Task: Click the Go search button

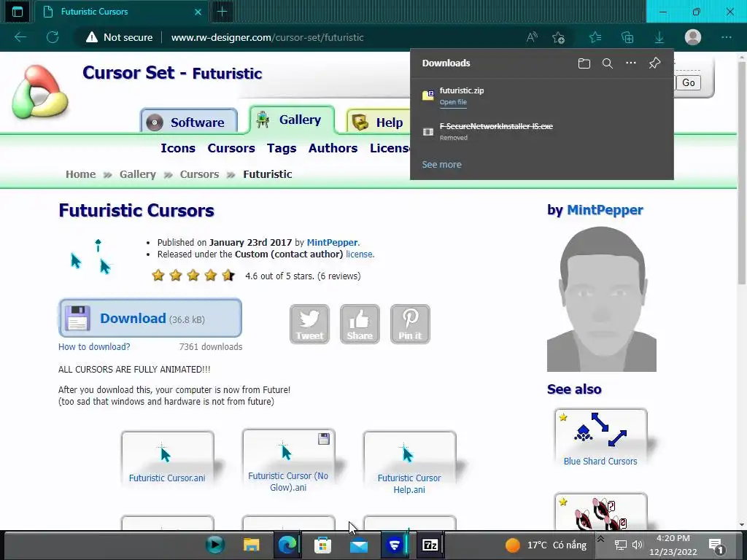Action: click(688, 82)
